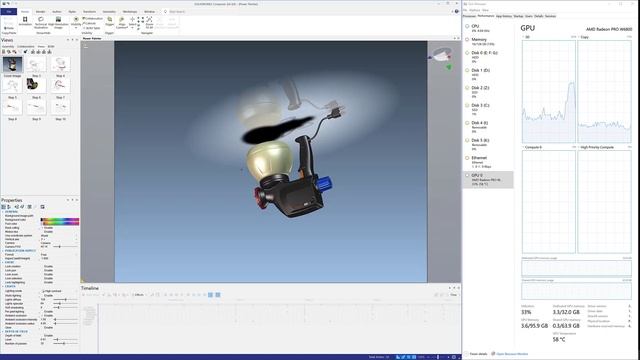Toggle Foot ceiling Enable checkbox
Screen dimensions: 640x360
42,228
